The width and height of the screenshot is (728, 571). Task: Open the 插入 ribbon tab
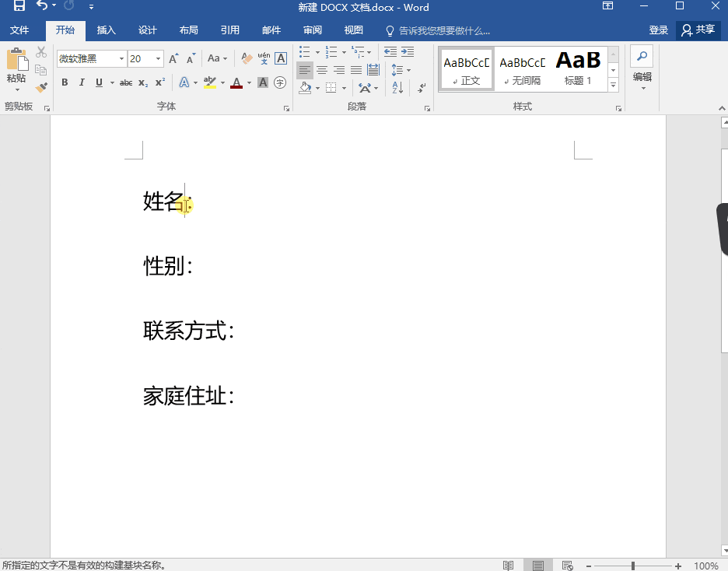[107, 30]
